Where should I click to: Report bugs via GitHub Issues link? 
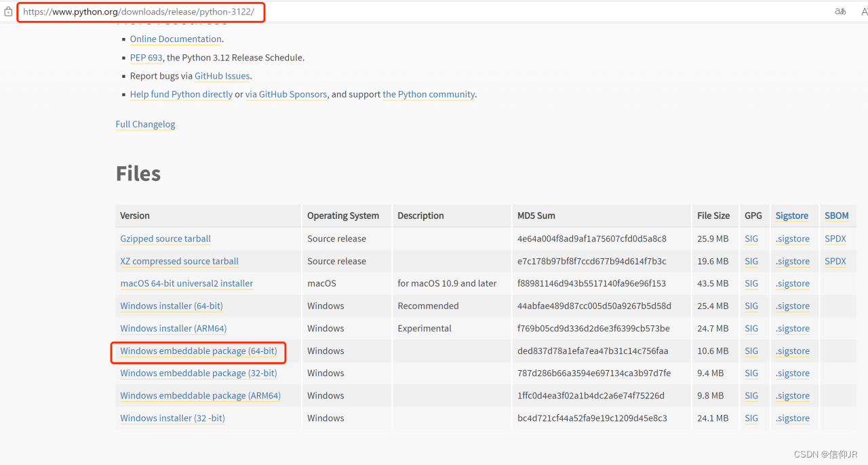pyautogui.click(x=222, y=76)
